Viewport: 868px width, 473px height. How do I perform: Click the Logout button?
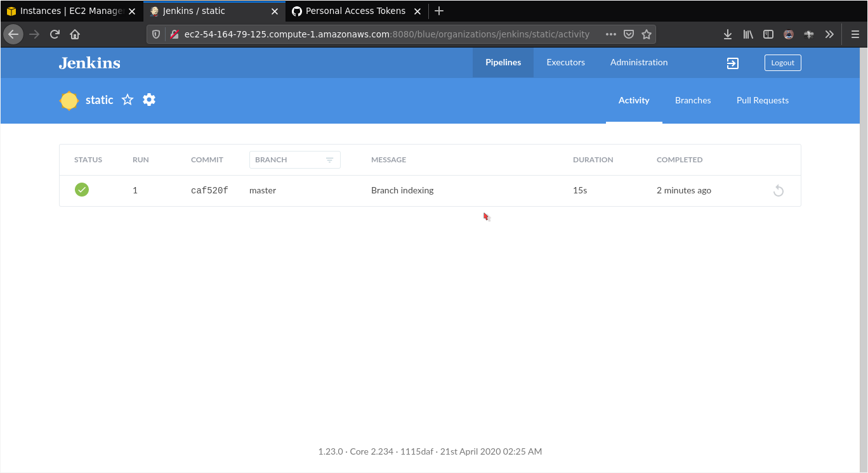tap(783, 63)
